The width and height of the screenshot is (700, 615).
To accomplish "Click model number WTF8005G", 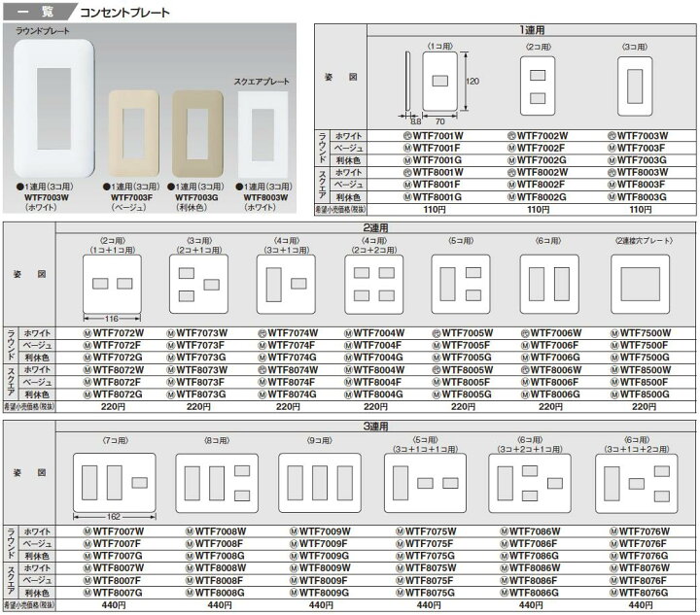I will pos(467,394).
